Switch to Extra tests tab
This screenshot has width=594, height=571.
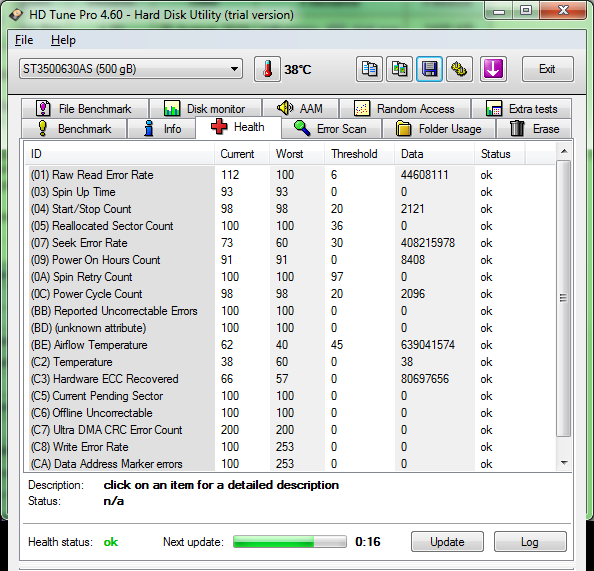pyautogui.click(x=522, y=108)
